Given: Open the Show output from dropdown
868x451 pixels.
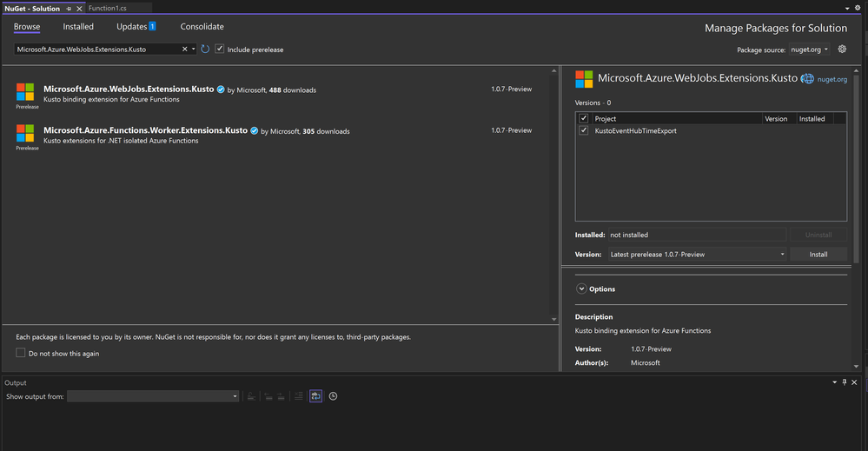Looking at the screenshot, I should pos(153,396).
